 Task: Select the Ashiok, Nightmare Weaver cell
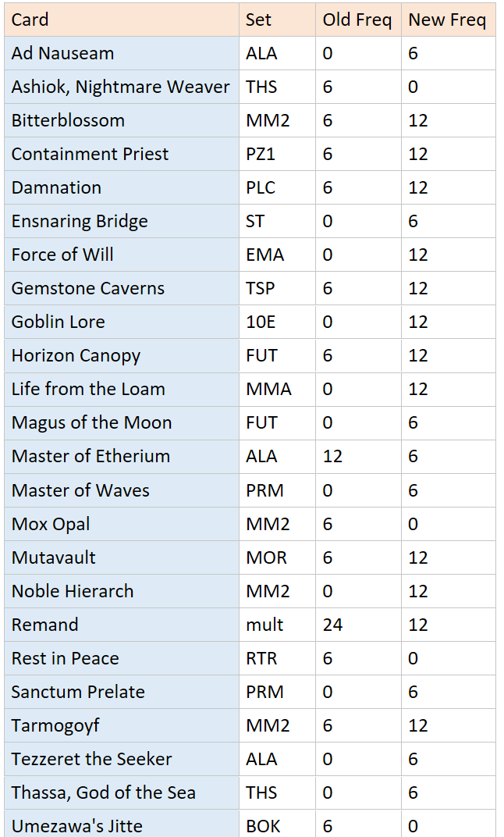click(120, 87)
